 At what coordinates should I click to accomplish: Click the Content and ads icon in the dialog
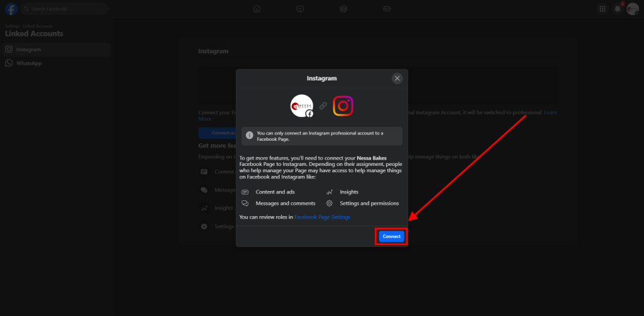(x=245, y=192)
